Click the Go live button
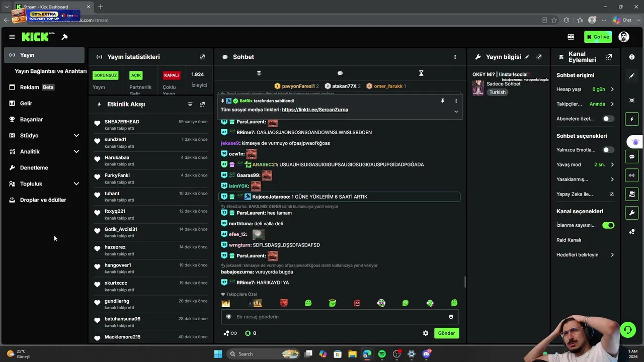Screen dimensions: 644x362 598,37
